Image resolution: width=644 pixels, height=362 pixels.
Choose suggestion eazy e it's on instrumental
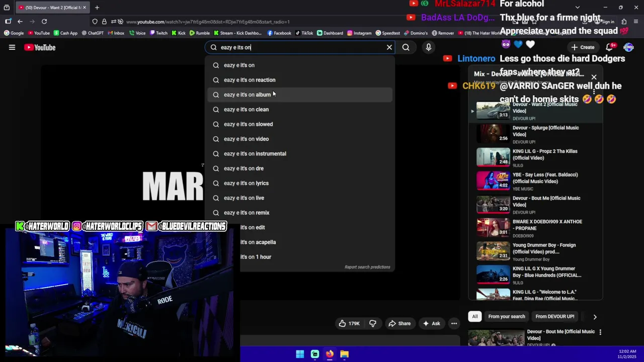tap(300, 154)
